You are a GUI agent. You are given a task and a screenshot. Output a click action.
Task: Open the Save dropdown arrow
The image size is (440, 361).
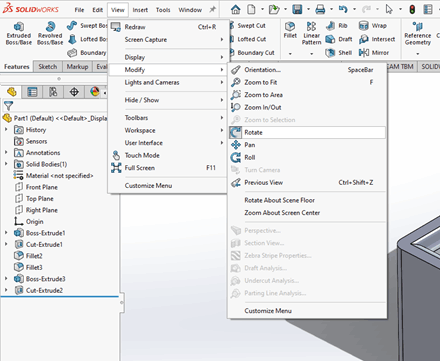coord(308,9)
